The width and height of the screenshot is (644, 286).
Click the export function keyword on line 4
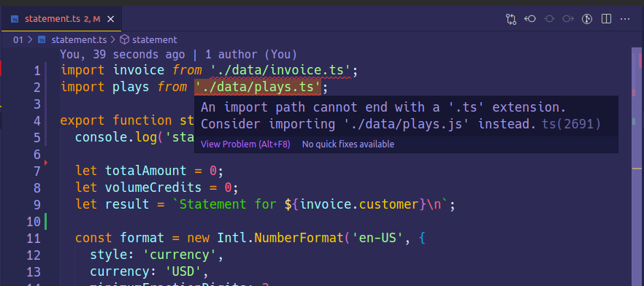[x=117, y=120]
